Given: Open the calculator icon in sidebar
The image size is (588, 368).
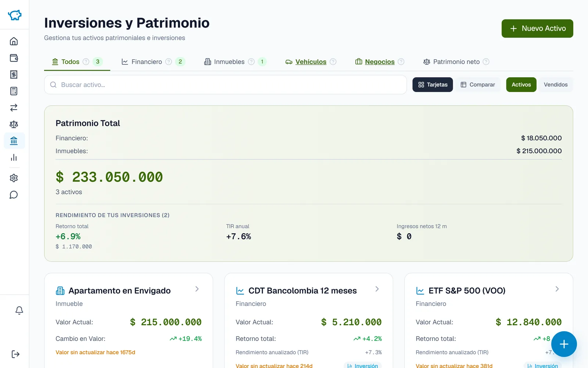Looking at the screenshot, I should (x=14, y=91).
